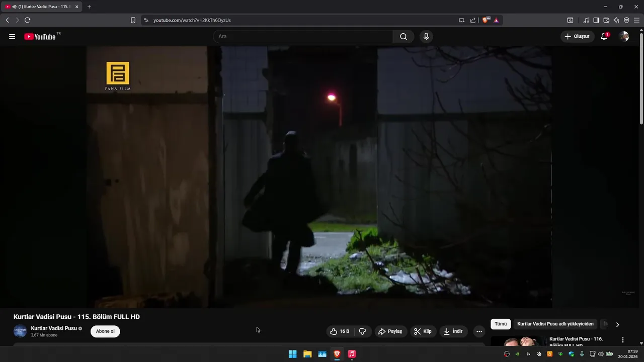Open the channel avatar below the video
644x362 pixels.
click(20, 331)
